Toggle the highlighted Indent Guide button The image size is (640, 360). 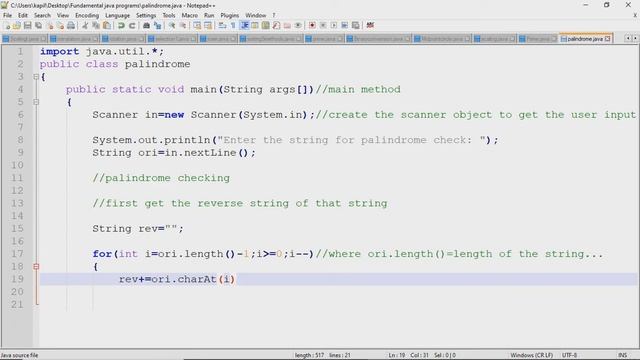[244, 25]
